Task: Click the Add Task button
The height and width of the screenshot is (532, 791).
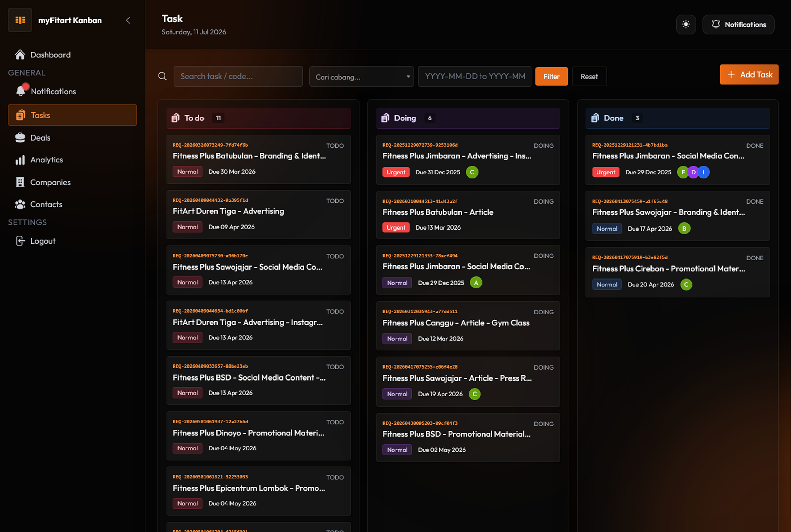Action: (749, 75)
